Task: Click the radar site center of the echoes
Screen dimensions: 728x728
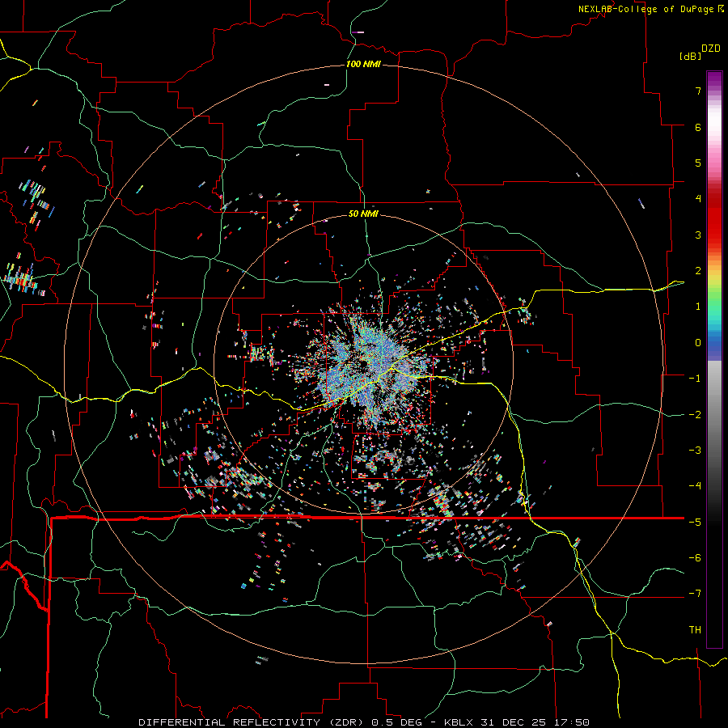Action: tap(363, 363)
